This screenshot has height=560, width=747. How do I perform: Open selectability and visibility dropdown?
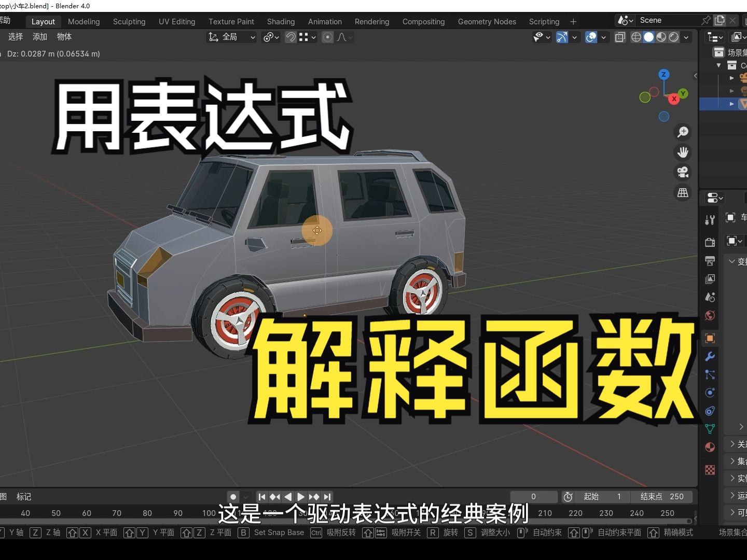point(542,37)
